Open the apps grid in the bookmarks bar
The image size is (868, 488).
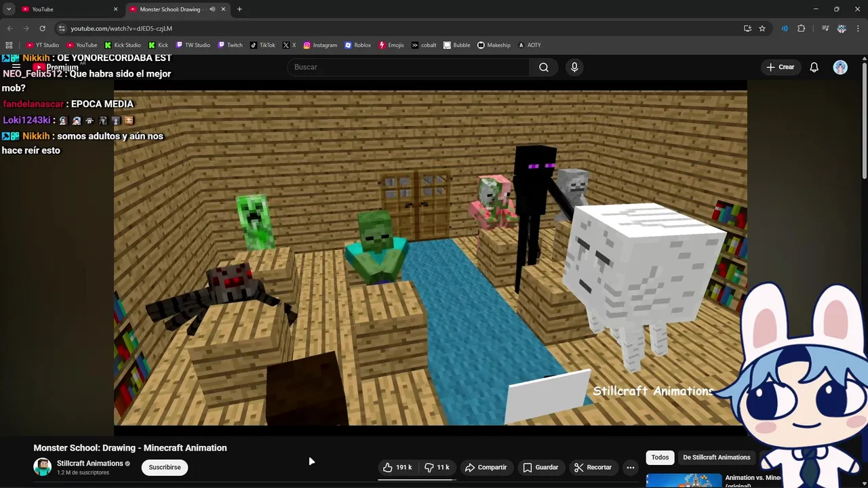(x=9, y=45)
